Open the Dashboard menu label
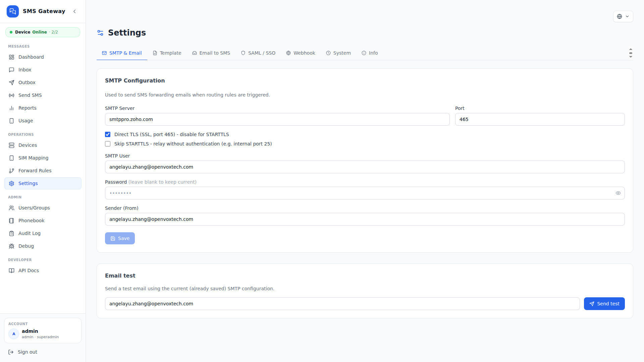Screen dimensions: 644x362 31,57
